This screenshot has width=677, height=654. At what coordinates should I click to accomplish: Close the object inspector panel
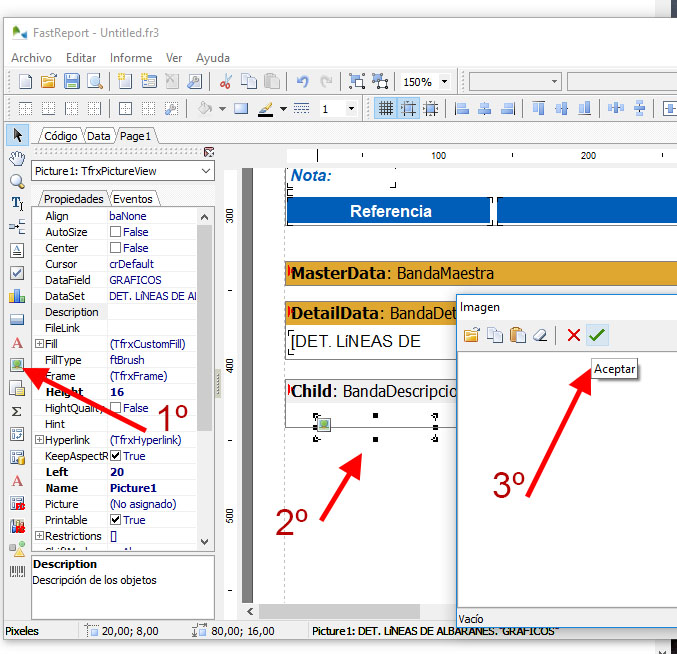click(x=209, y=152)
